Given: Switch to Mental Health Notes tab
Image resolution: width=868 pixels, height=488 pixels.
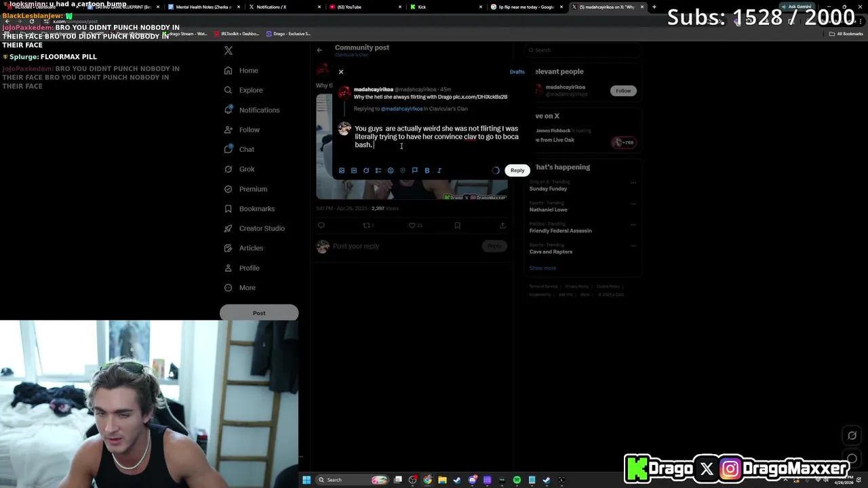Looking at the screenshot, I should [x=203, y=7].
